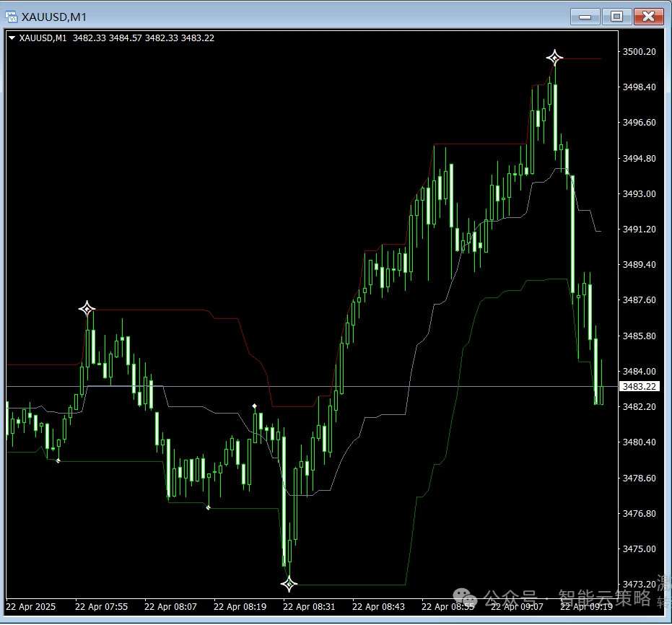Click the 3489.40 price scale label

(x=639, y=264)
